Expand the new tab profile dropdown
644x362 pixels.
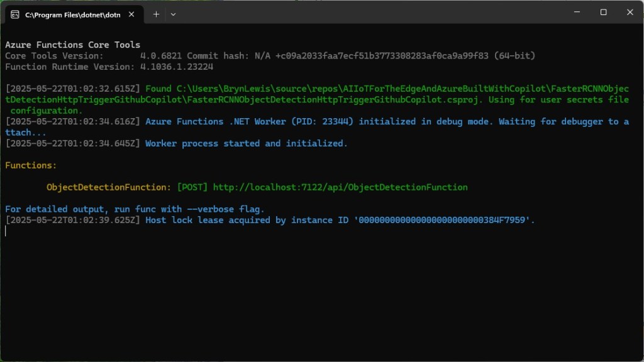(174, 14)
